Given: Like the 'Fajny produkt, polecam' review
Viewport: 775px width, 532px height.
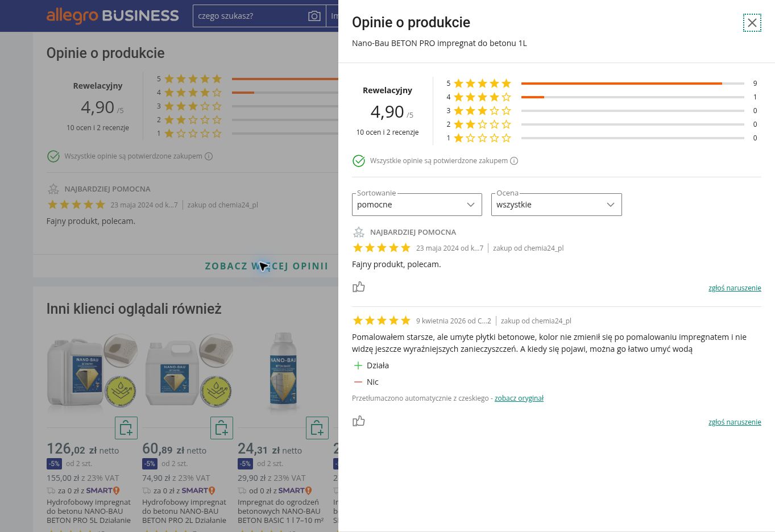Looking at the screenshot, I should pyautogui.click(x=359, y=287).
